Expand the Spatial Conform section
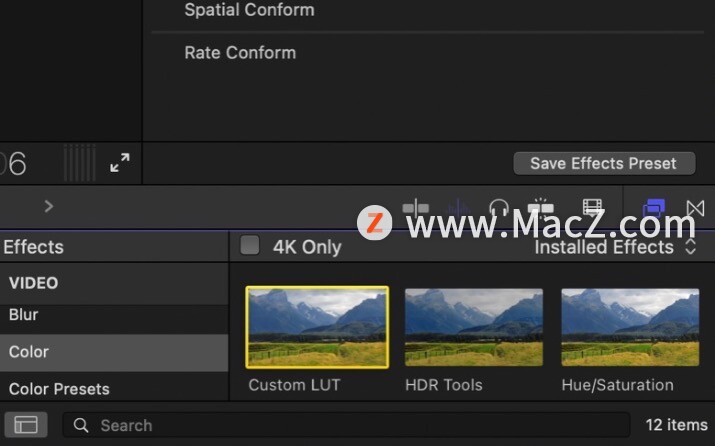 click(x=249, y=10)
